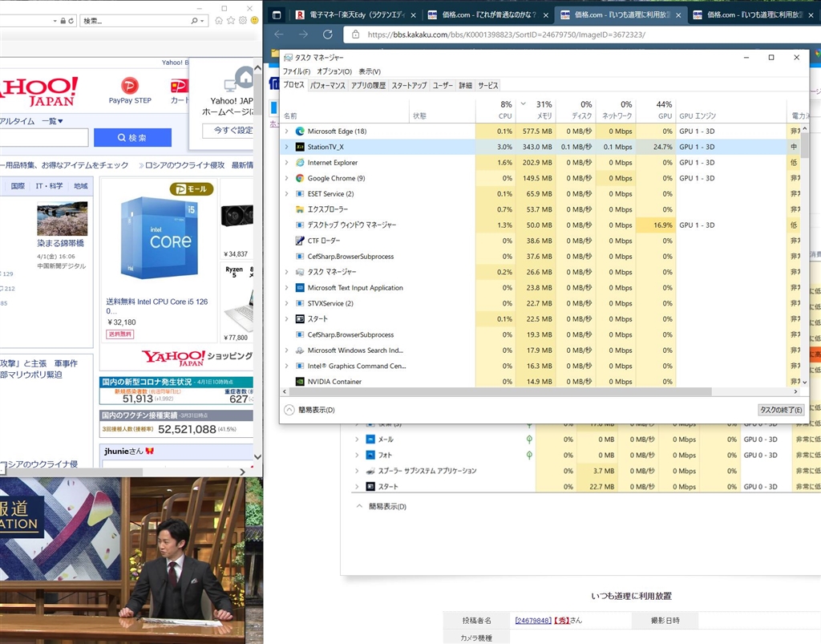Open the Intel Core i5 product thumbnail
Viewport: 821px width, 644px height.
[x=160, y=237]
